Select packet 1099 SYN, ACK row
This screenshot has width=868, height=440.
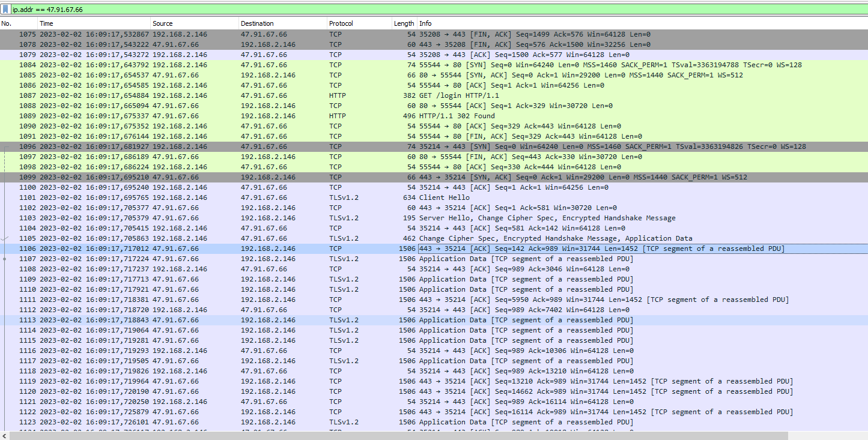pyautogui.click(x=434, y=177)
